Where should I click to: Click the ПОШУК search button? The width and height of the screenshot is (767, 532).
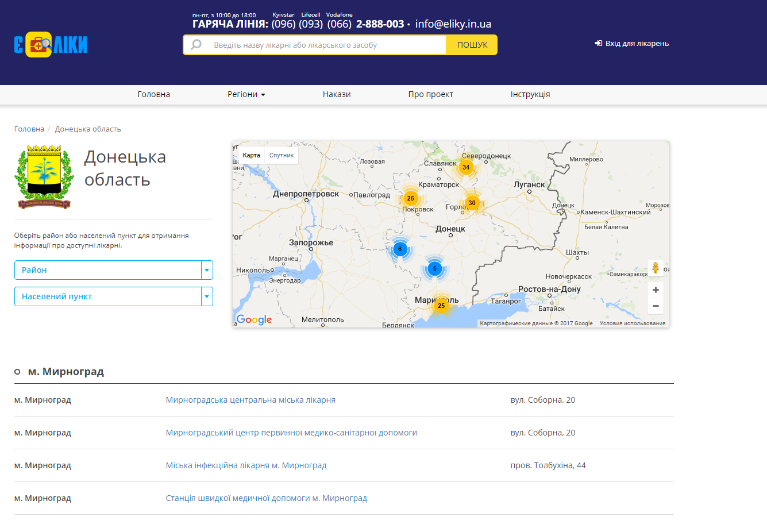click(472, 45)
